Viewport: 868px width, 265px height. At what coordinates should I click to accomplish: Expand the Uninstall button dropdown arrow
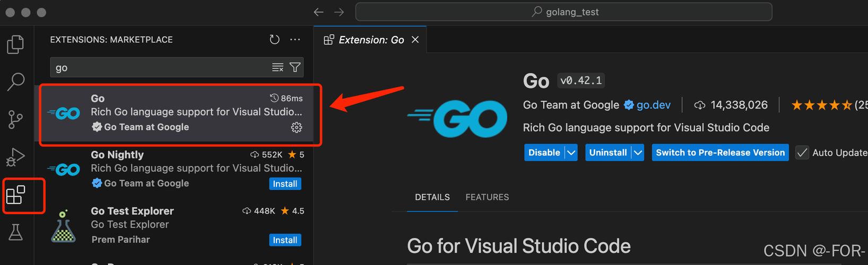pos(638,153)
